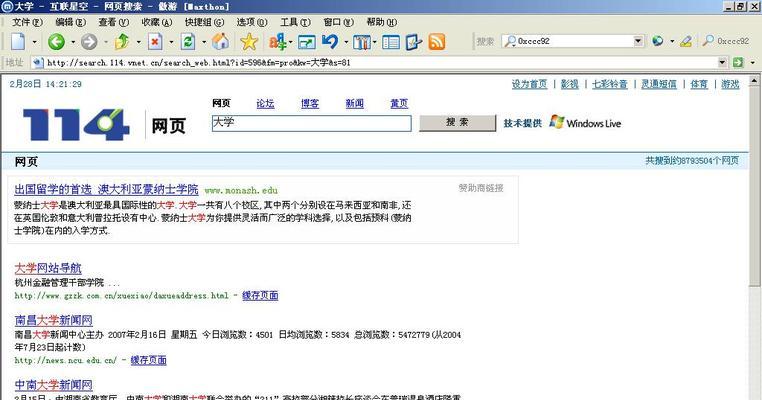Image resolution: width=762 pixels, height=400 pixels.
Task: Expand the toolbar search box dropdown
Action: point(639,41)
